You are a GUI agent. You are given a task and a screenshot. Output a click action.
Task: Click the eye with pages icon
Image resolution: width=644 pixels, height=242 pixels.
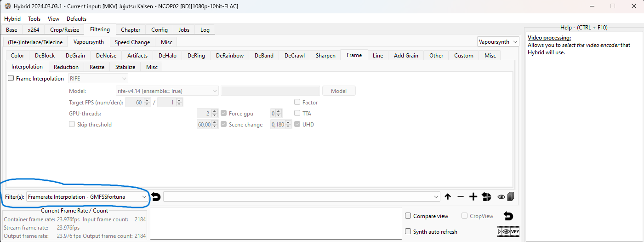click(x=506, y=197)
